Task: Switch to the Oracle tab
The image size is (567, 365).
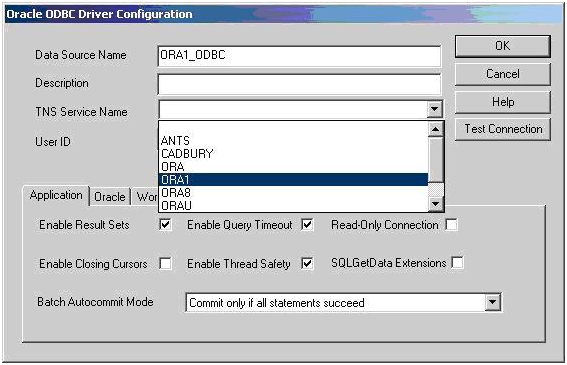Action: click(110, 197)
